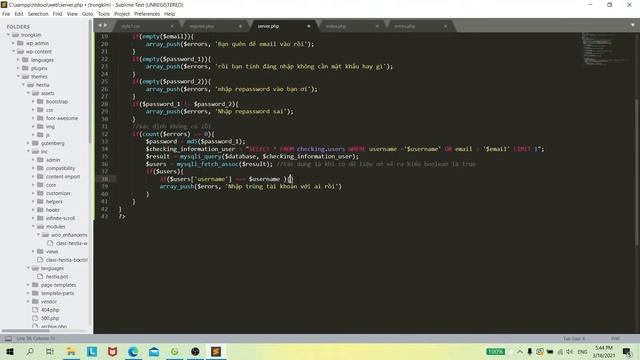This screenshot has width=640, height=360.
Task: Open File Explorer from the taskbar
Action: [x=71, y=351]
